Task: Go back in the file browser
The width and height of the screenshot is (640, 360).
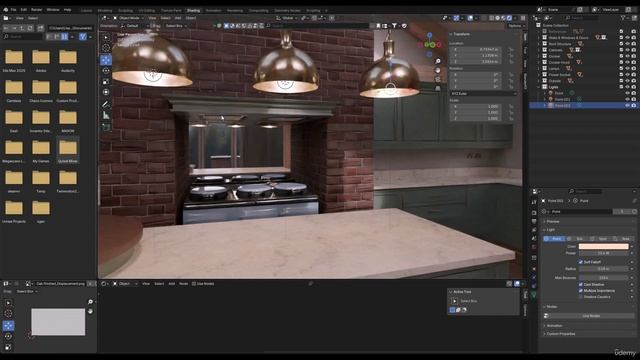Action: click(x=6, y=28)
